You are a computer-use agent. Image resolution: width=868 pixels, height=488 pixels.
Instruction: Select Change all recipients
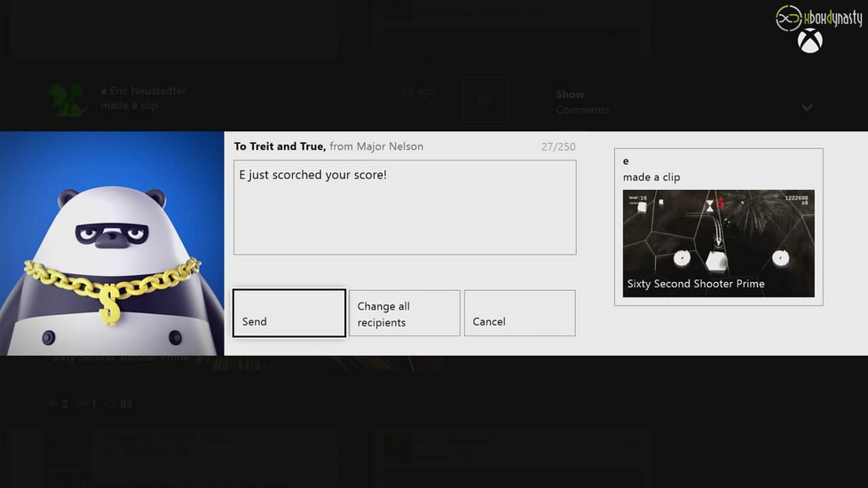(404, 313)
